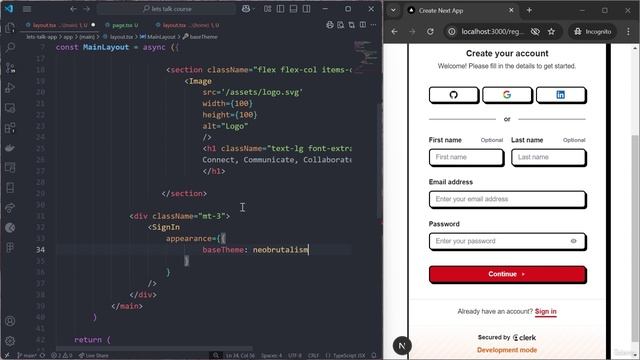640x360 pixels.
Task: Open the Docker view in activity bar
Action: [x=10, y=148]
